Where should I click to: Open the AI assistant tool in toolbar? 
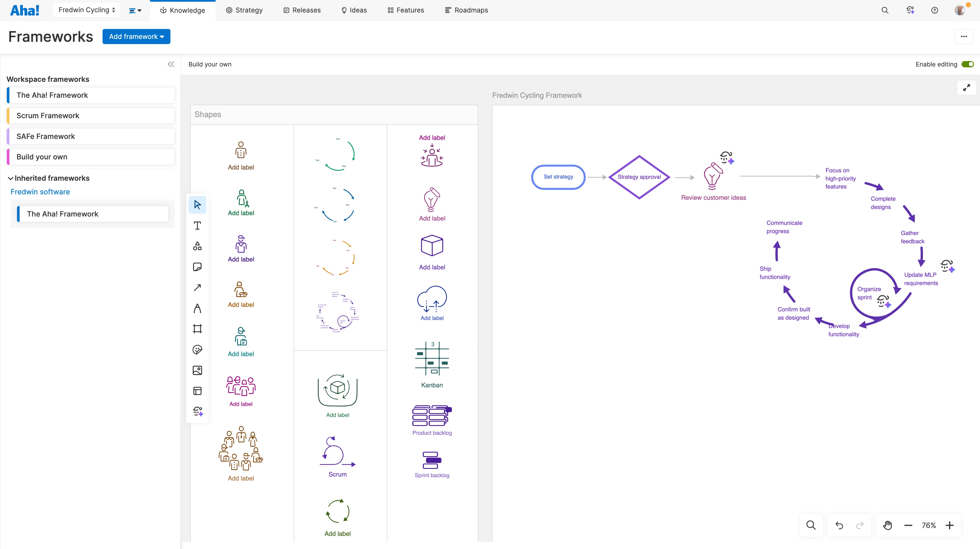click(x=198, y=411)
